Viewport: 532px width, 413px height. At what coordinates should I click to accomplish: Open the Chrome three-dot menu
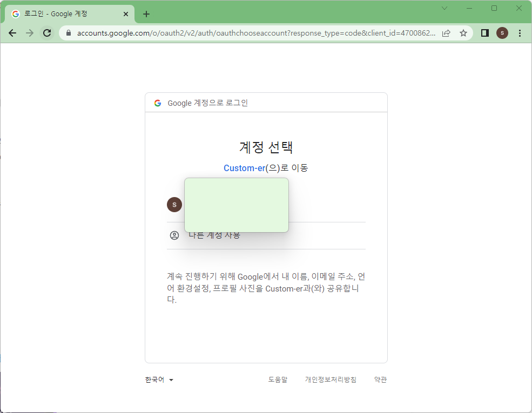[520, 33]
